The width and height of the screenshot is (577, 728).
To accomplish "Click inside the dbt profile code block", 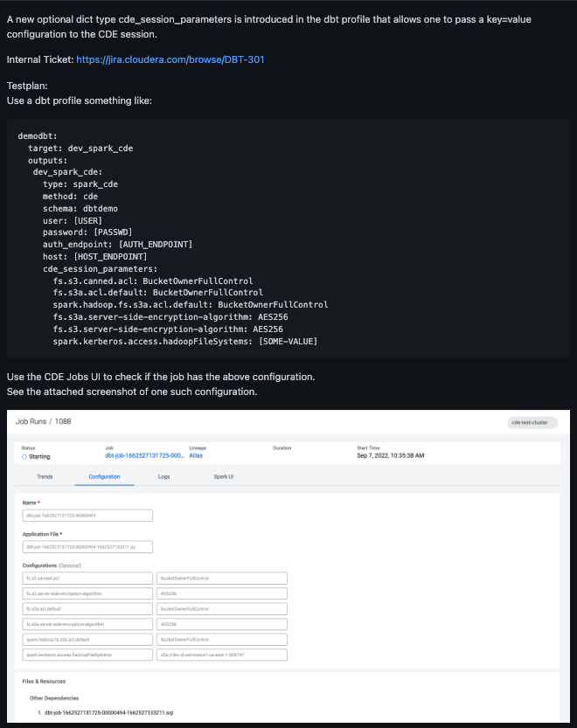I will click(x=288, y=238).
